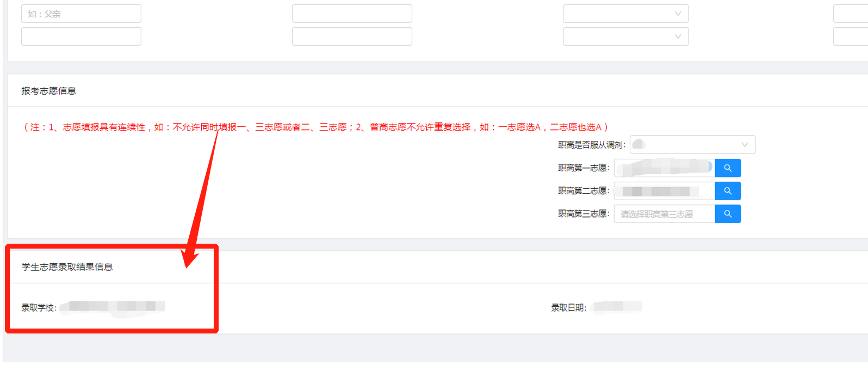Viewport: 868px width, 365px height.
Task: Click the 职高第二志愿 label text
Action: (x=584, y=191)
